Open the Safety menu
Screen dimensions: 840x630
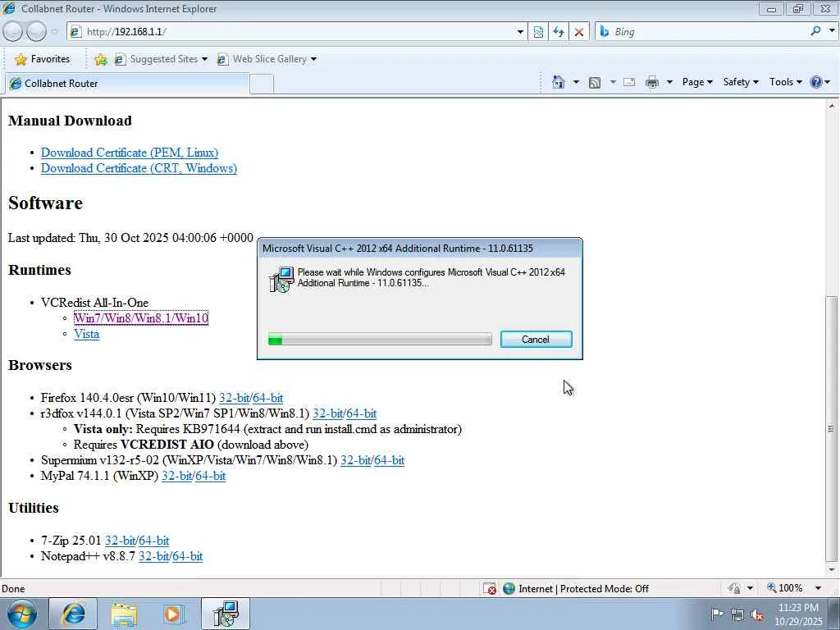click(741, 82)
